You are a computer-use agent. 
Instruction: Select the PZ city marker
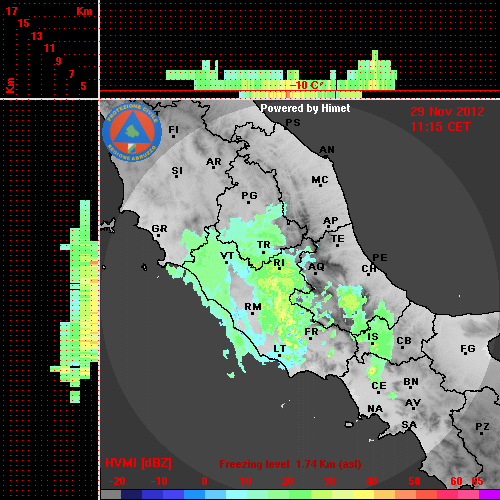click(x=482, y=433)
